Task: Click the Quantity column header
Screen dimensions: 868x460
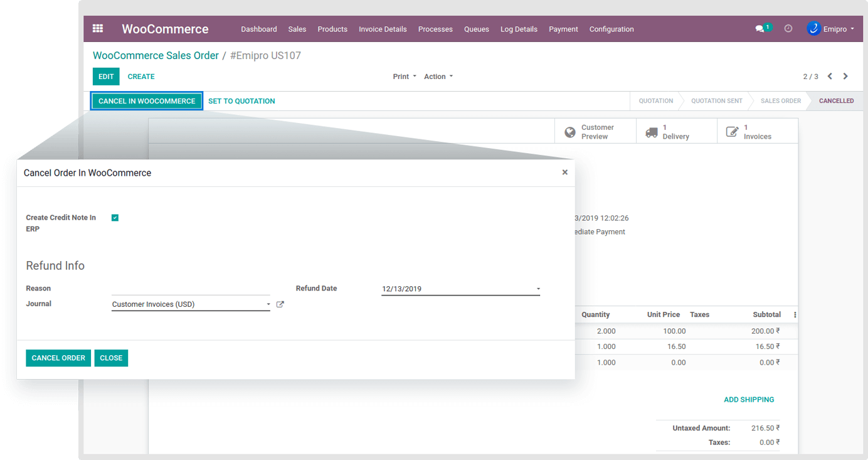Action: 595,315
